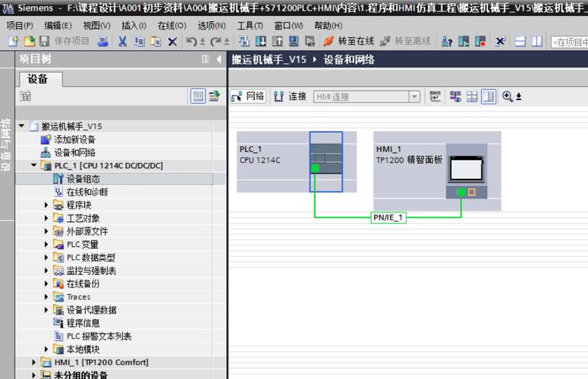This screenshot has width=588, height=379.
Task: Select 设备和网络 in tree
Action: 74,153
